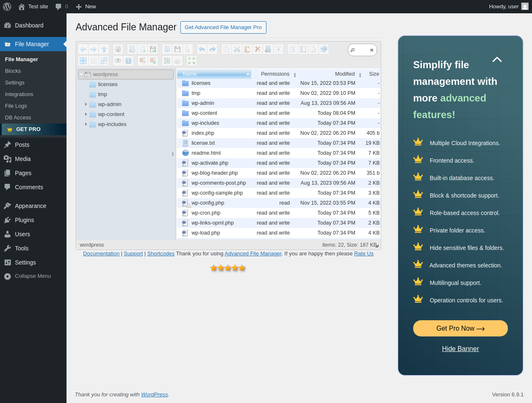
Task: Sort files by the Name column header
Action: click(x=214, y=74)
